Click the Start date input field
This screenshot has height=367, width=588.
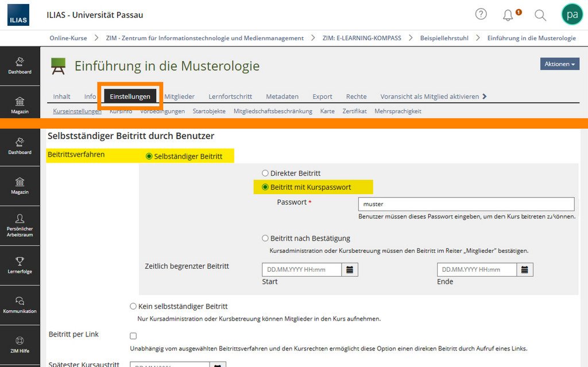coord(302,269)
